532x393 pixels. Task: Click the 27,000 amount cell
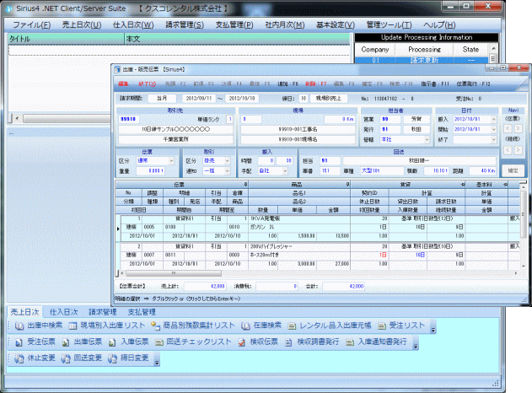pos(334,264)
